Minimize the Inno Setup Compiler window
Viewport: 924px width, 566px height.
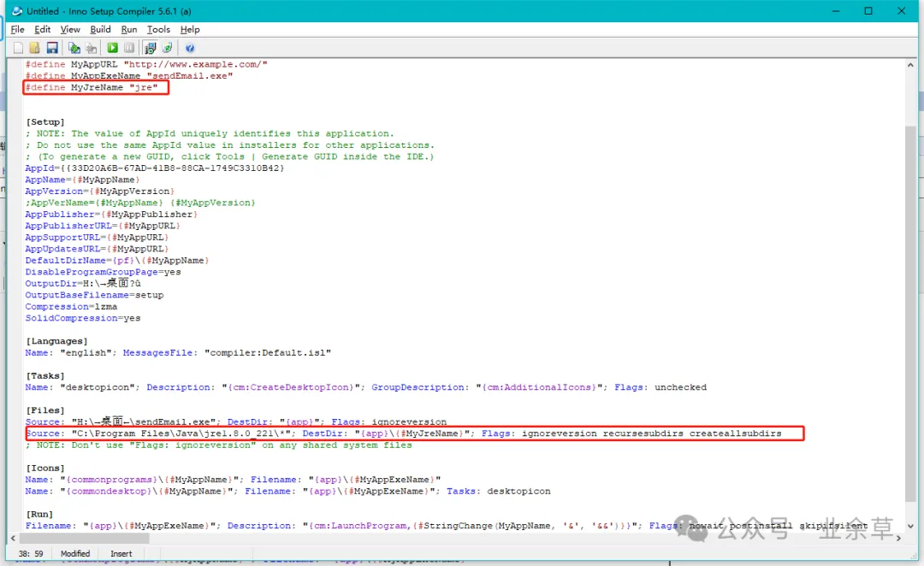(x=836, y=11)
